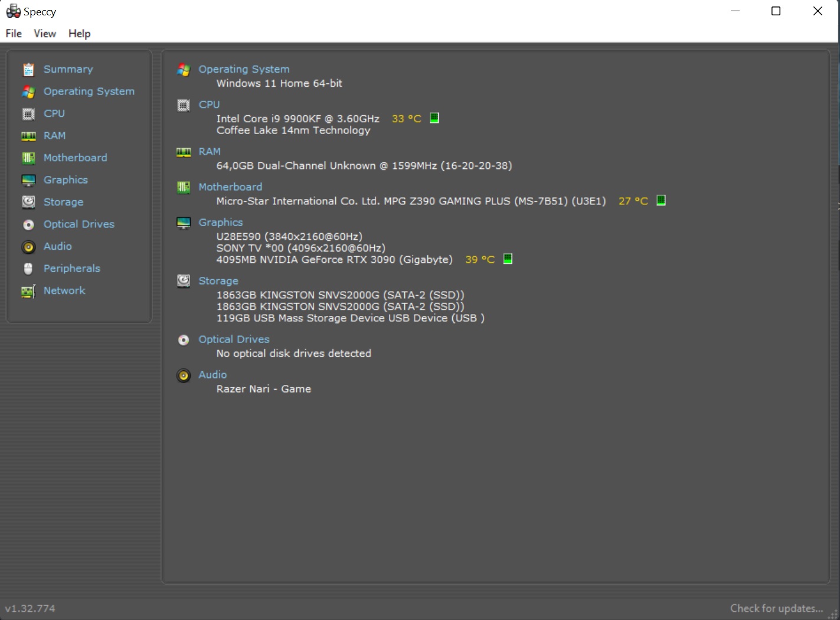Open the Help menu
The width and height of the screenshot is (840, 620).
coord(79,34)
